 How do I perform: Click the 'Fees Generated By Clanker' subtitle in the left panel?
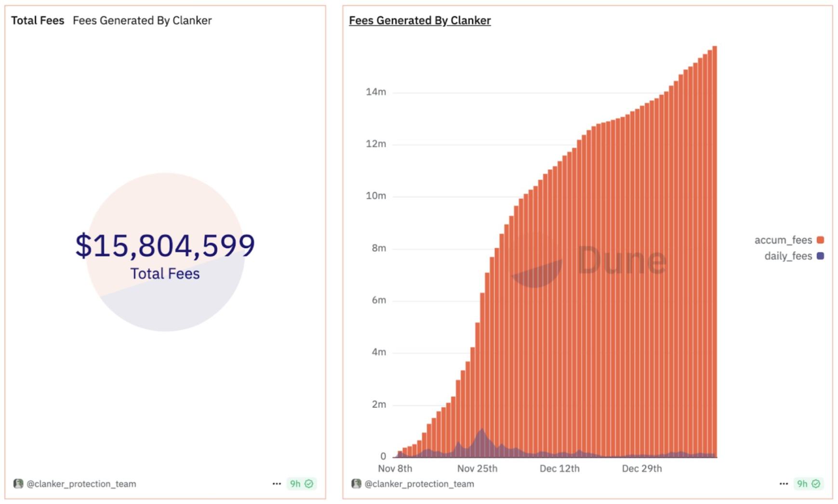click(x=142, y=21)
